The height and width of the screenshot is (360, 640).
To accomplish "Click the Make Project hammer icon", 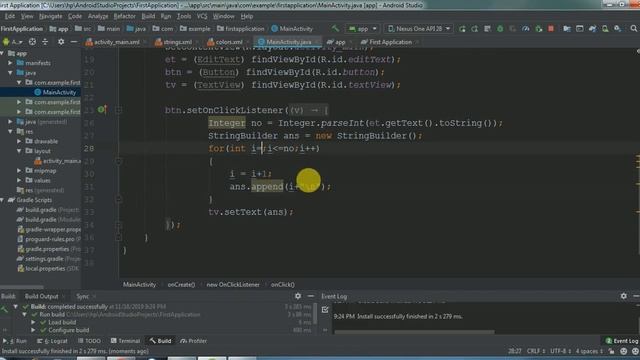I will point(335,29).
